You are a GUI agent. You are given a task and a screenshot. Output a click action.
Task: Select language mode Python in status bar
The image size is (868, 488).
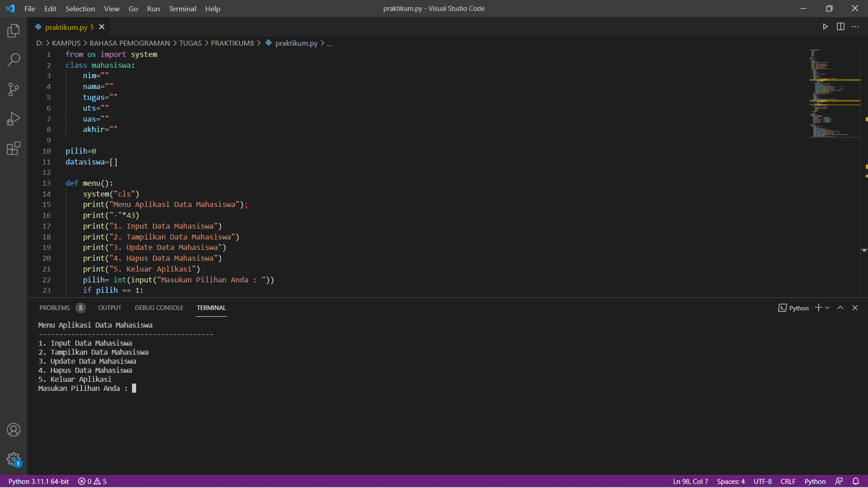[815, 481]
